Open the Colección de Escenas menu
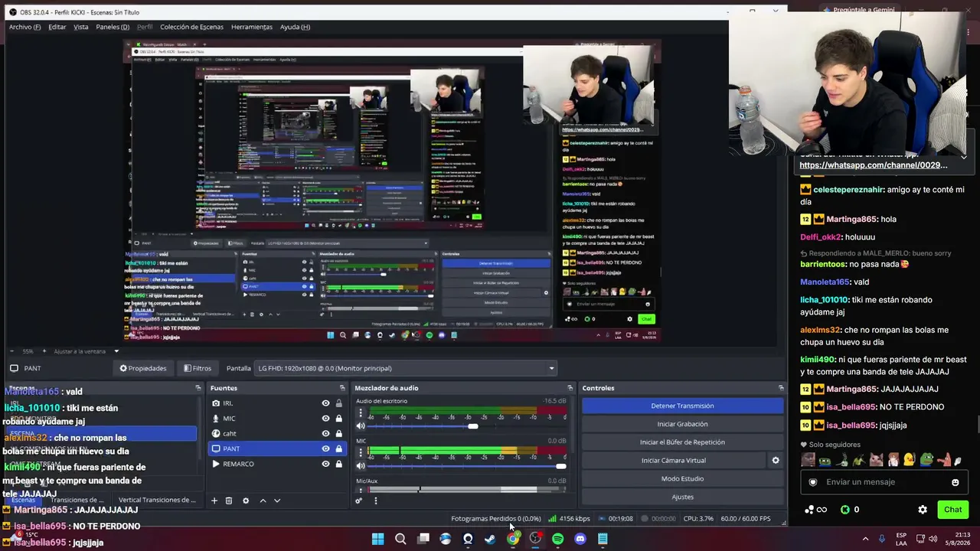The width and height of the screenshot is (980, 551). click(x=191, y=27)
